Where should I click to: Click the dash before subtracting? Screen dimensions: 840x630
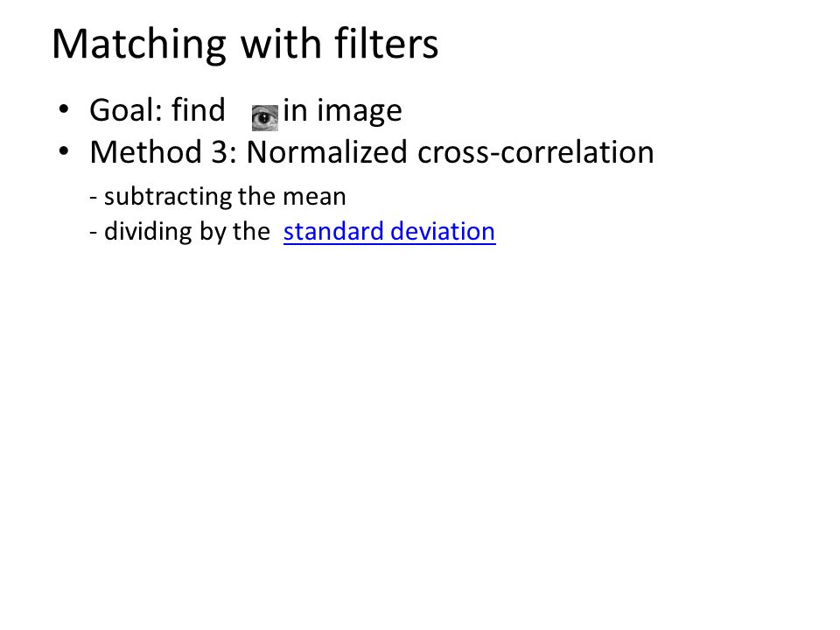pos(94,199)
